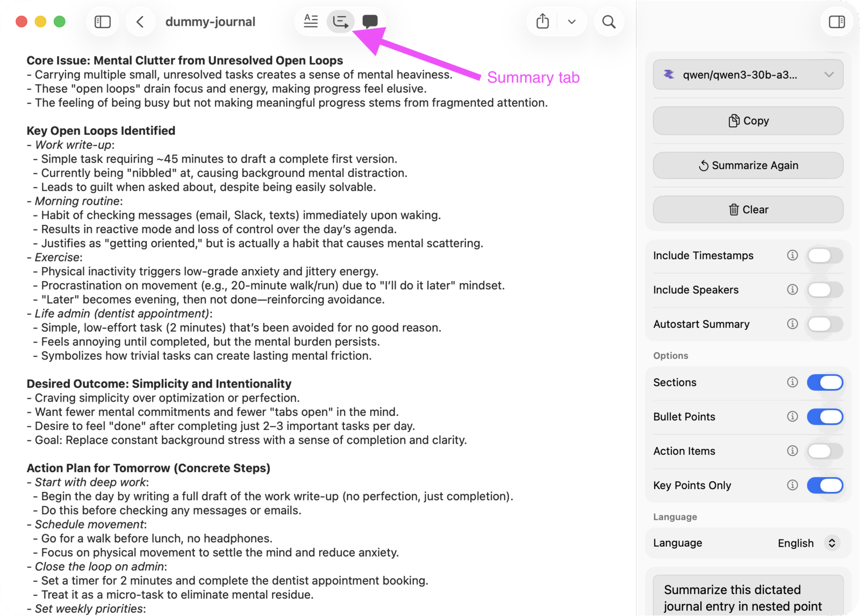The image size is (860, 616).
Task: Click the info icon beside Bullet Points
Action: click(792, 417)
